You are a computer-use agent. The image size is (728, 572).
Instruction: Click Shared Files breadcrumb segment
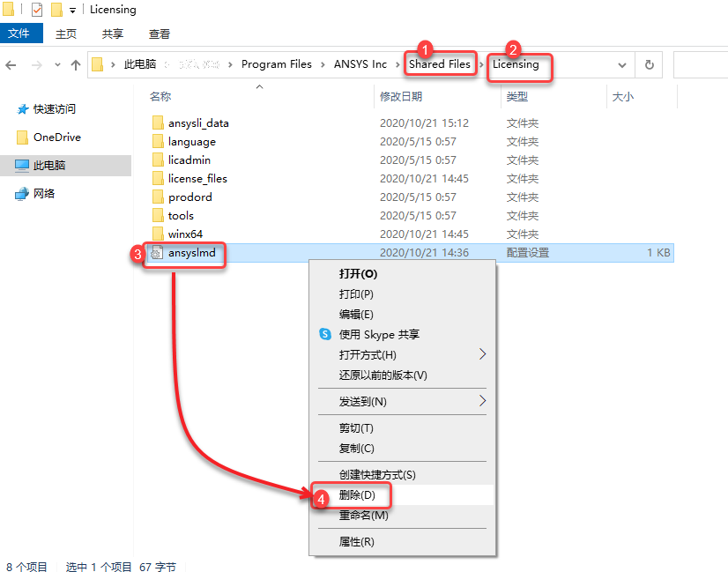pos(439,64)
